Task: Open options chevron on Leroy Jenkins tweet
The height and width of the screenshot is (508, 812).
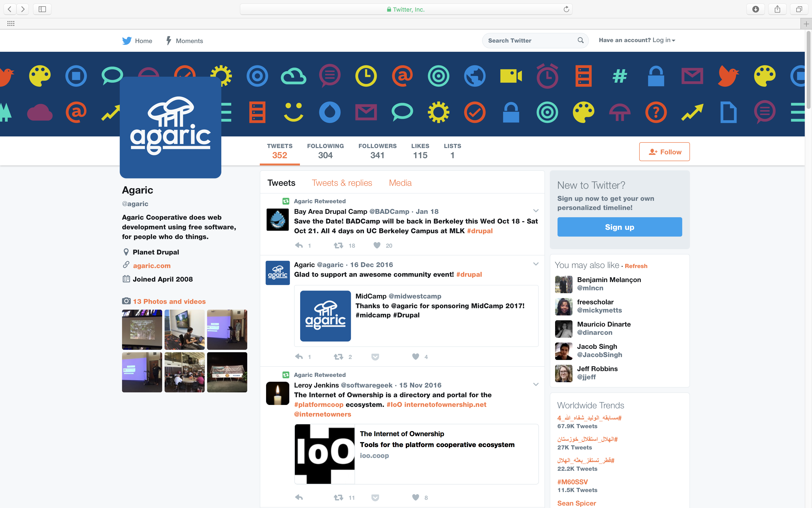Action: tap(536, 384)
